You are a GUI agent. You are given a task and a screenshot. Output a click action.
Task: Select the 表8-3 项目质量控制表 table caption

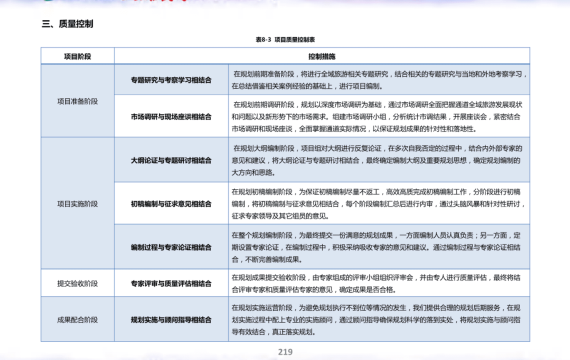point(285,39)
